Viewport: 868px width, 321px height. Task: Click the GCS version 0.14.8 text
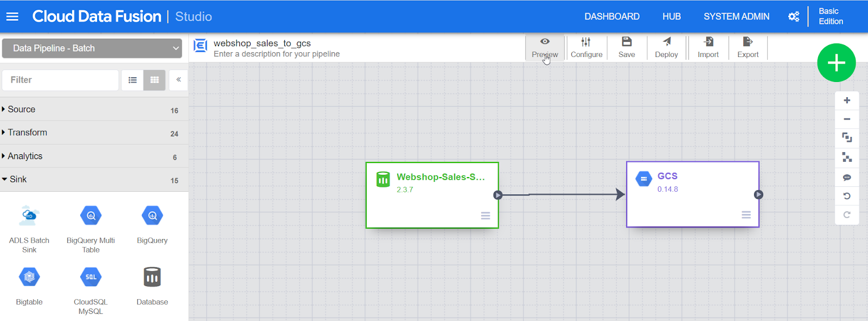point(668,189)
